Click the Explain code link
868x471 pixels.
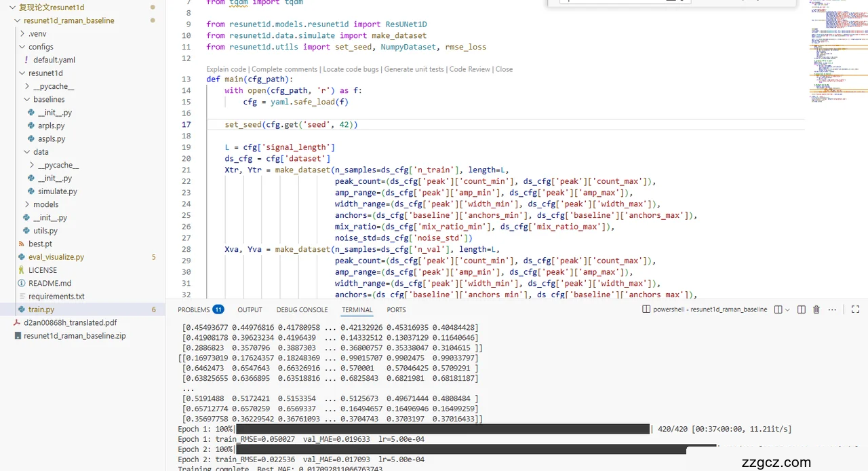click(x=226, y=69)
